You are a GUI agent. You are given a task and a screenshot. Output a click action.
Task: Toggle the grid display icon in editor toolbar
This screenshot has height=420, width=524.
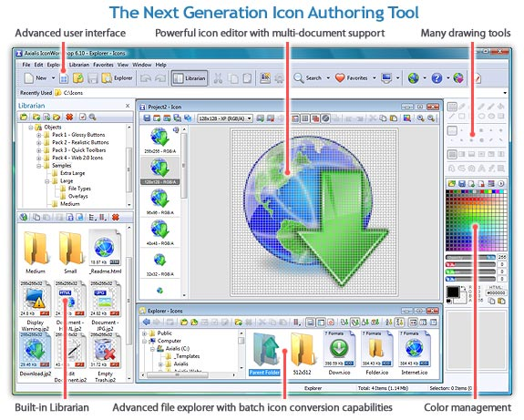304,118
